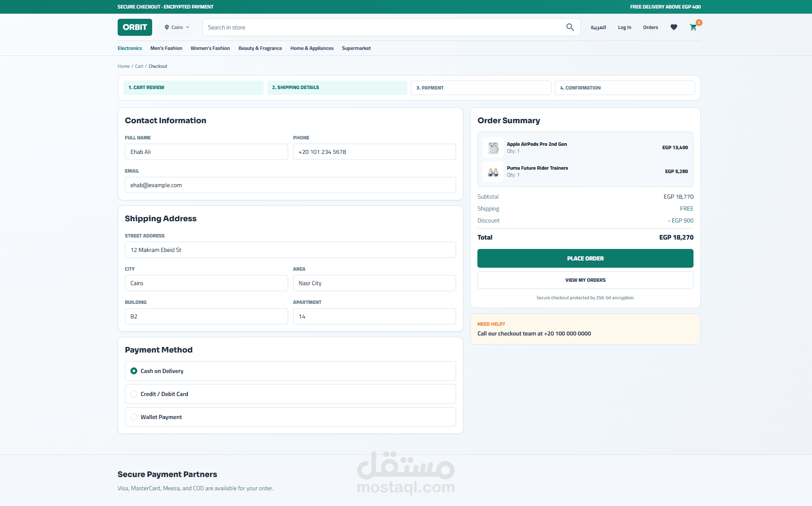Click the checkout team help phone text
This screenshot has width=812, height=506.
534,333
